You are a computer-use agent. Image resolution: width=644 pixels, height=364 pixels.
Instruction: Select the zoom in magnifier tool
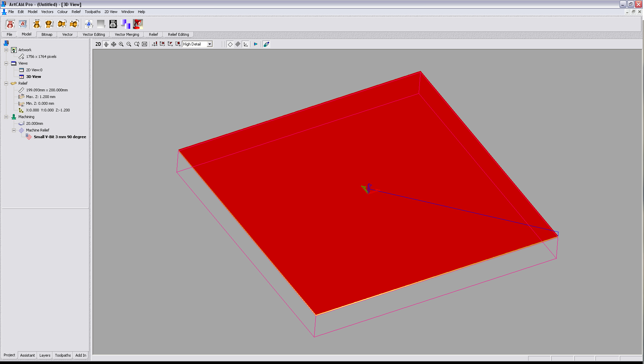tap(121, 44)
